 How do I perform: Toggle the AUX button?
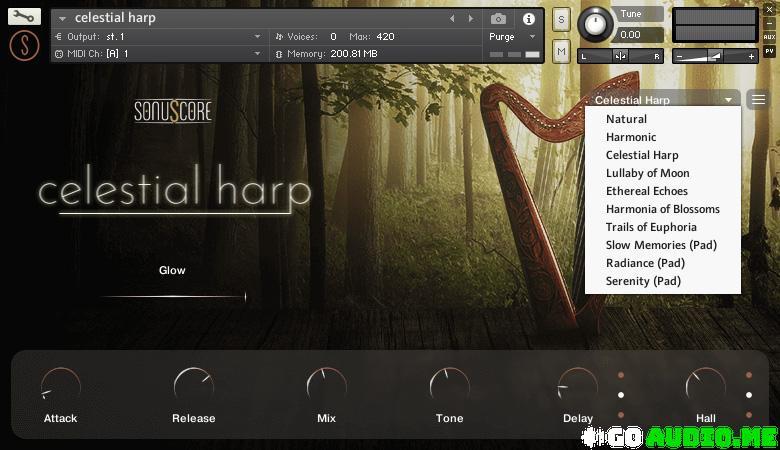tap(769, 37)
